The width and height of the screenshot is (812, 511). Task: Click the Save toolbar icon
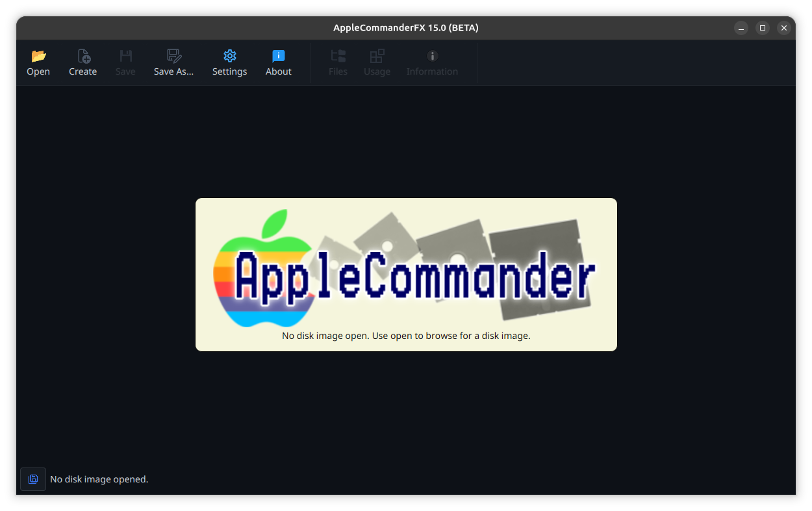coord(125,56)
